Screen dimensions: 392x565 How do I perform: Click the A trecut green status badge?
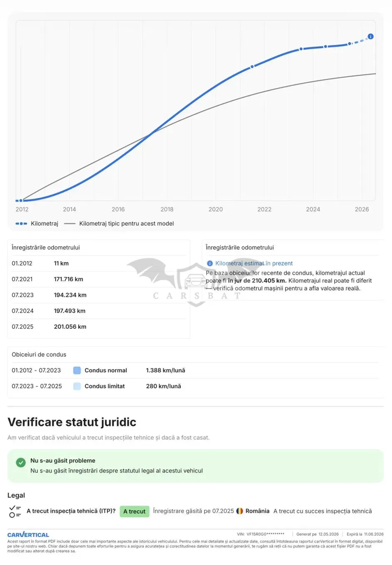pos(134,511)
